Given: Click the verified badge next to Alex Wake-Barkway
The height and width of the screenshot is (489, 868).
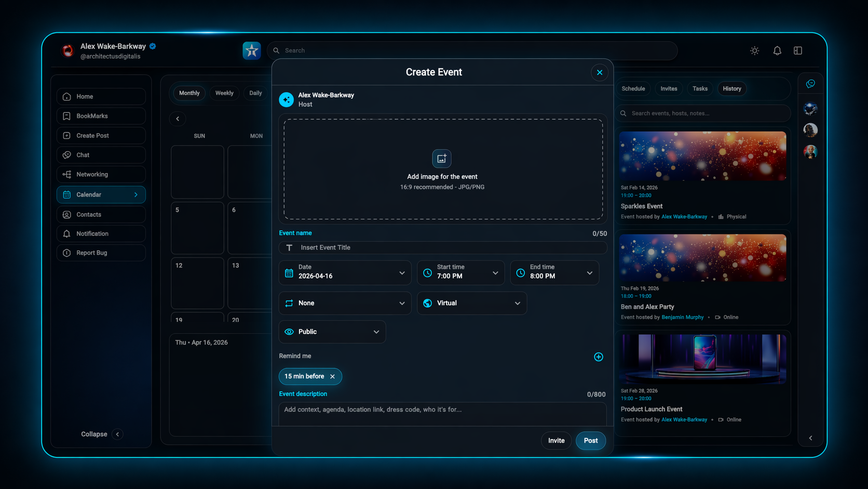Looking at the screenshot, I should click(153, 46).
